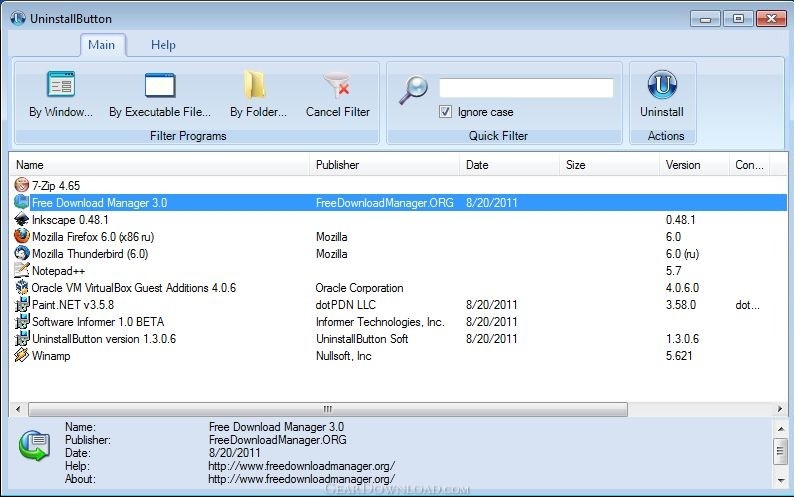
Task: Click the Cancel Filter funnel icon
Action: click(337, 85)
